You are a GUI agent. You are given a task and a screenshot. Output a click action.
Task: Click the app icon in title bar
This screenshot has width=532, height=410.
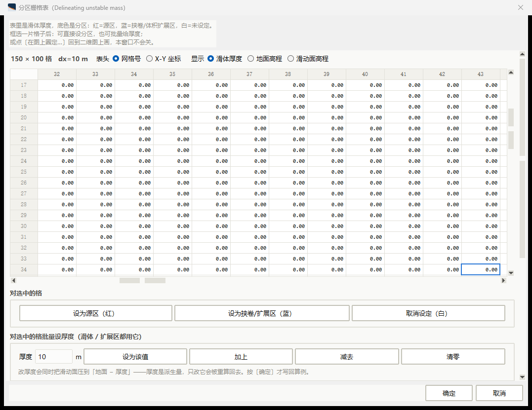click(x=12, y=7)
